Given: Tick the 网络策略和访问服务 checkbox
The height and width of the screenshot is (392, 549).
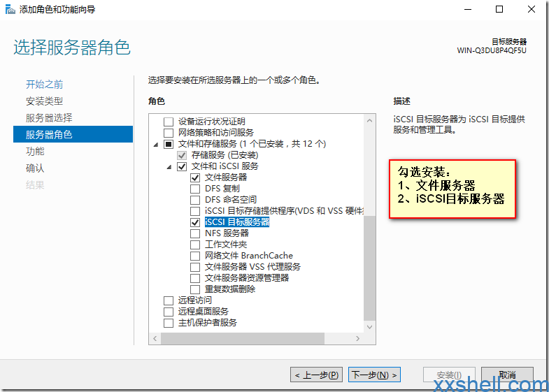Looking at the screenshot, I should click(169, 133).
